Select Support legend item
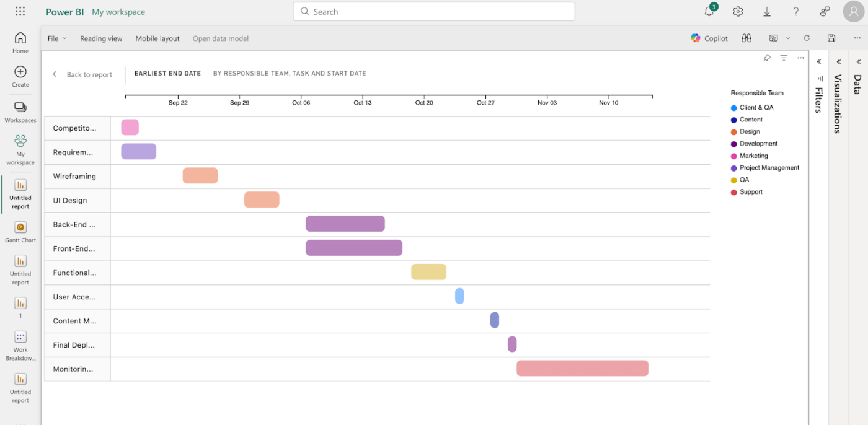The image size is (868, 425). point(746,192)
